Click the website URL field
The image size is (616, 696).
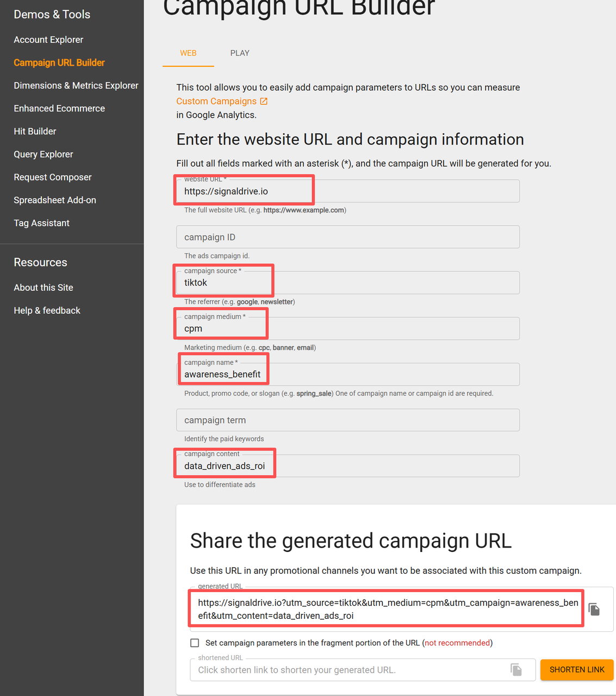pyautogui.click(x=348, y=191)
